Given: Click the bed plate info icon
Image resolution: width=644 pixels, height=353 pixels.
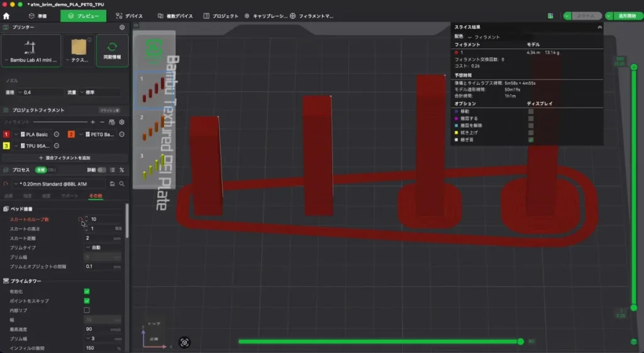Looking at the screenshot, I should 89,40.
